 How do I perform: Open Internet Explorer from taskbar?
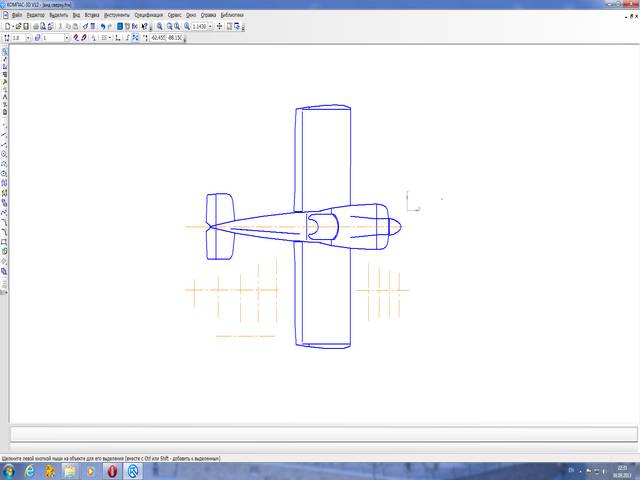pyautogui.click(x=29, y=470)
